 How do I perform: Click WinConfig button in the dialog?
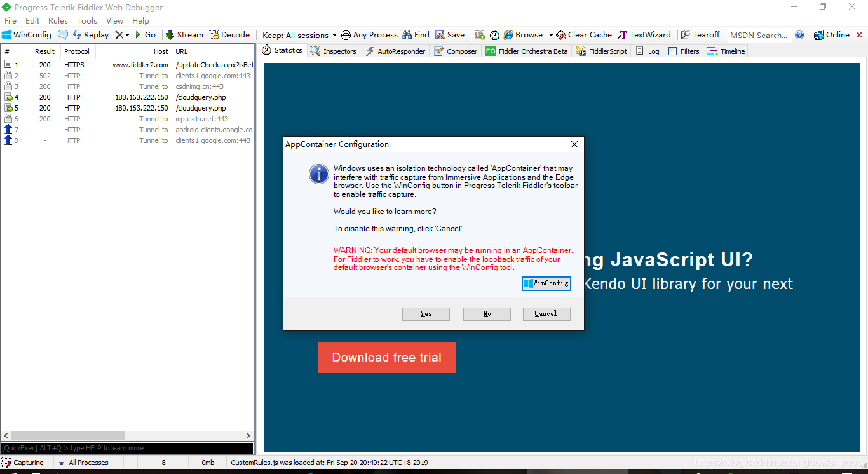pyautogui.click(x=546, y=283)
